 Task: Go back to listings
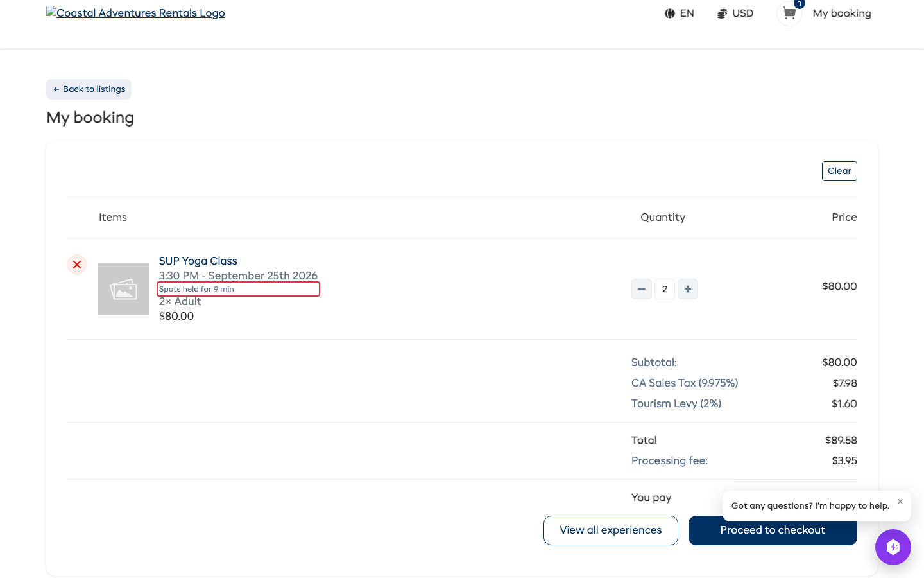[89, 89]
